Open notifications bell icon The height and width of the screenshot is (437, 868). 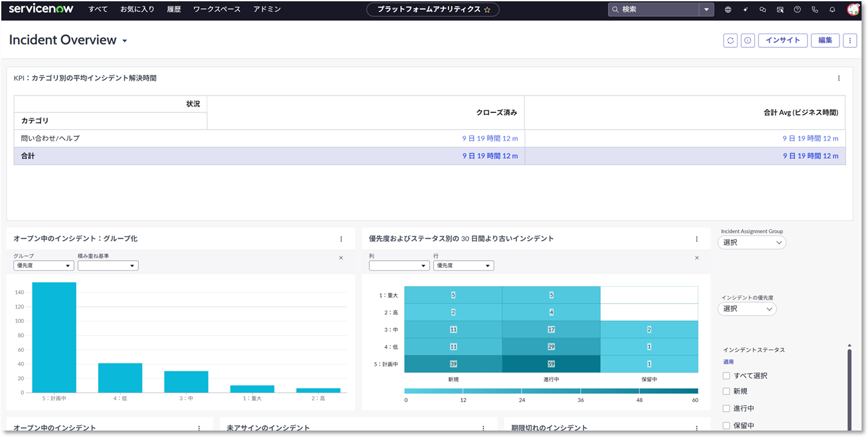pyautogui.click(x=831, y=9)
